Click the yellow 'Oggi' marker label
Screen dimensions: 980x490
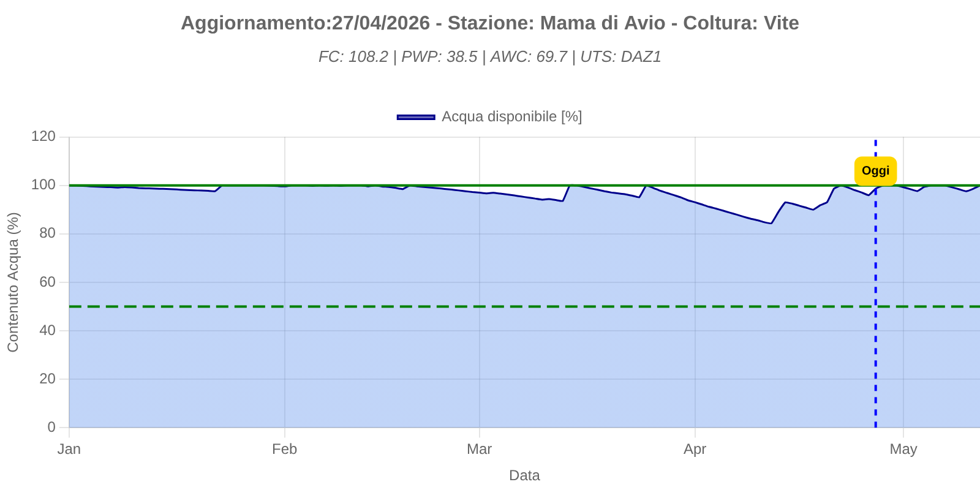[x=875, y=171]
